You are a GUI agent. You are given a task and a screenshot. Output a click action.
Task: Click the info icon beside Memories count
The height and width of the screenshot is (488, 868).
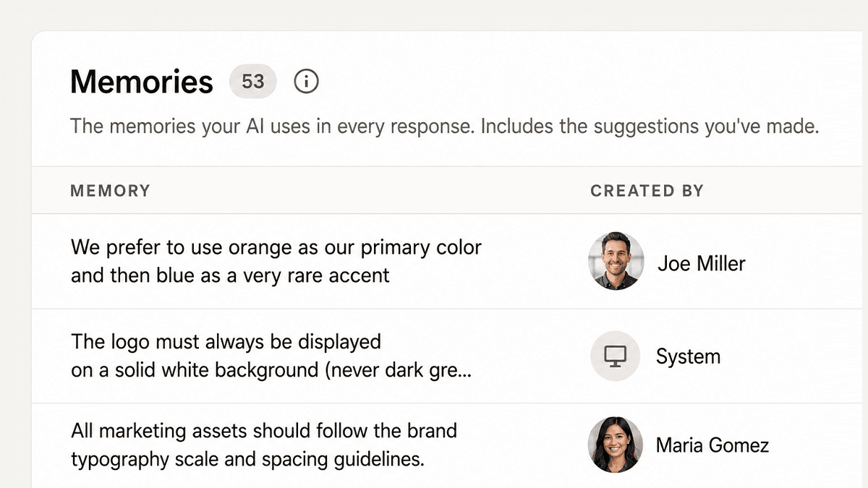point(306,82)
